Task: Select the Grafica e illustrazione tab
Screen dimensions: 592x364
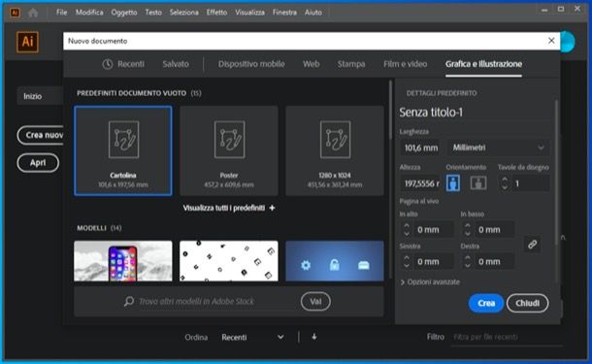Action: (483, 64)
